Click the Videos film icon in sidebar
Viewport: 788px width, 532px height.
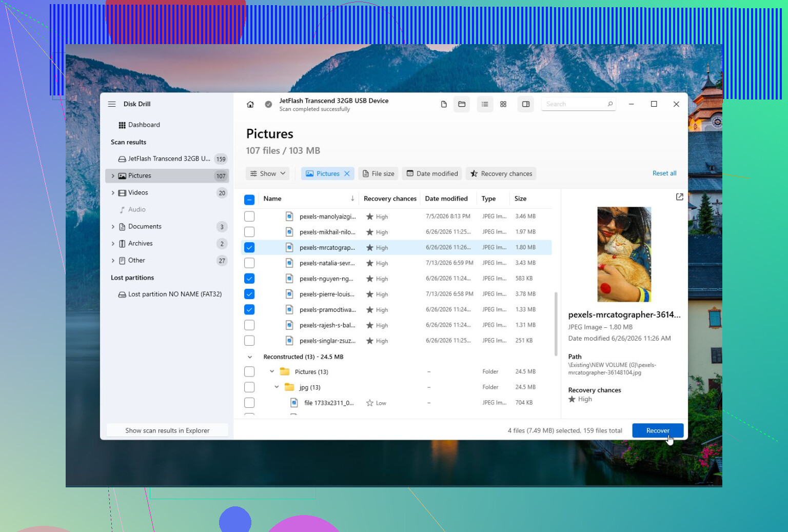tap(122, 193)
